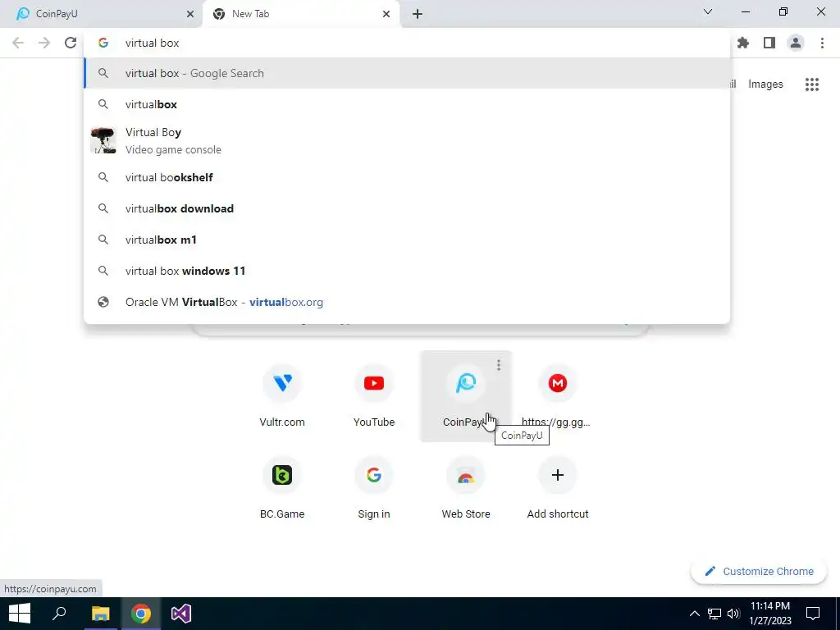Select Virtual Boy video game console suggestion
Image resolution: width=840 pixels, height=630 pixels.
pos(407,141)
